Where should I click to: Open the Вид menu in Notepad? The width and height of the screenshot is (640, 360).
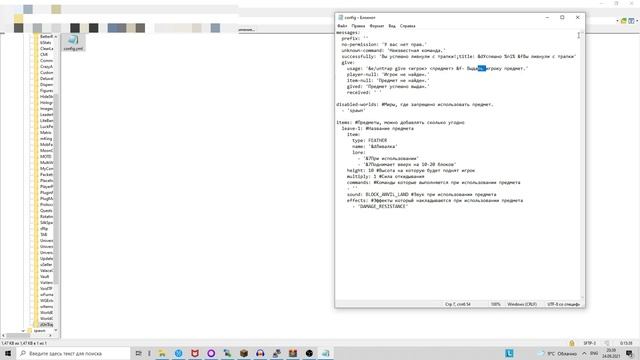pyautogui.click(x=392, y=26)
